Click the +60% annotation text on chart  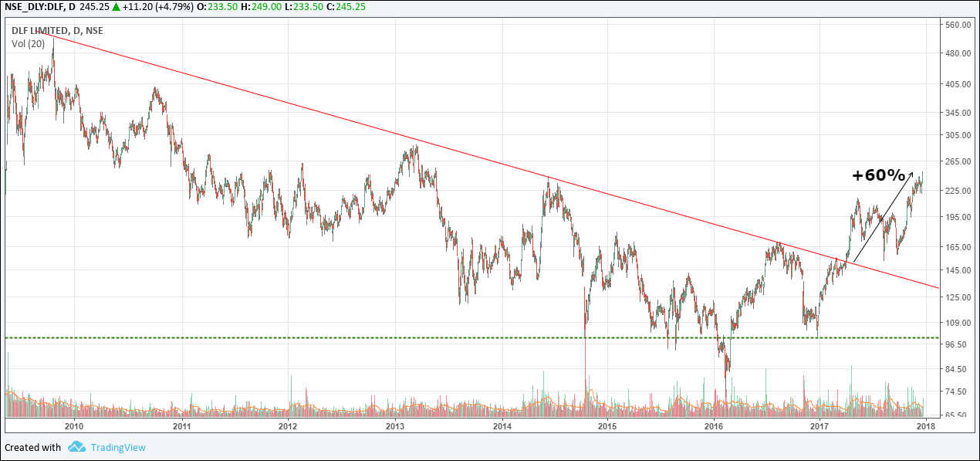pyautogui.click(x=878, y=175)
